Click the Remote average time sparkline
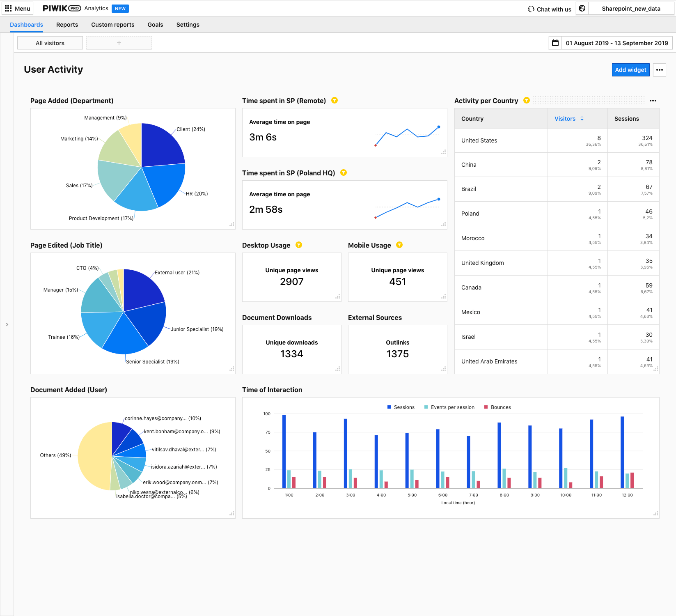676x616 pixels. pos(407,136)
